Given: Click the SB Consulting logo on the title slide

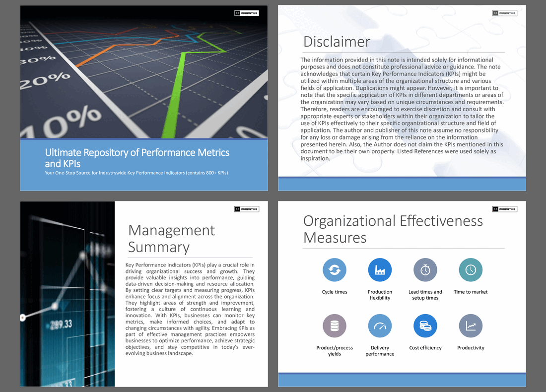Looking at the screenshot, I should click(x=247, y=13).
